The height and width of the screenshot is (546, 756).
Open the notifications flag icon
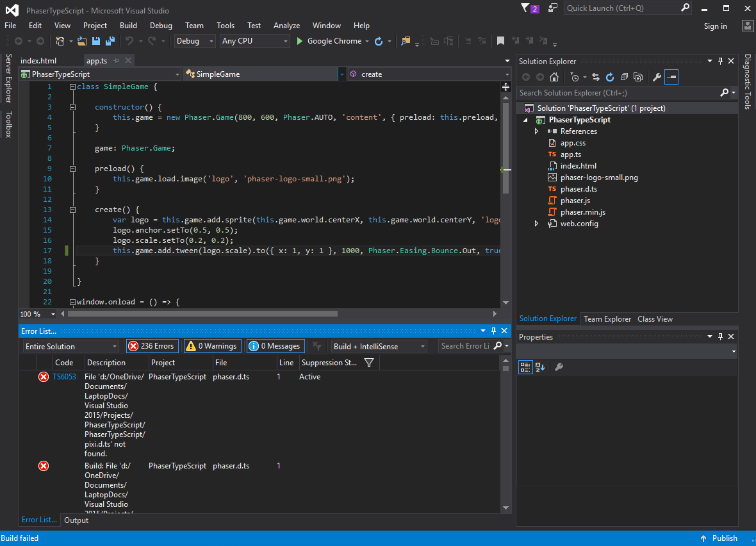525,8
